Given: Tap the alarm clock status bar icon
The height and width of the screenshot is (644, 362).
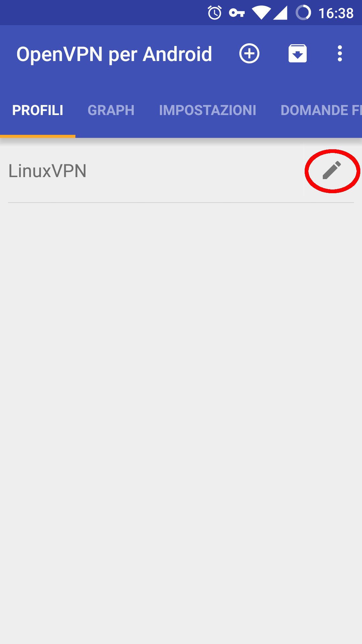Looking at the screenshot, I should pos(215,13).
